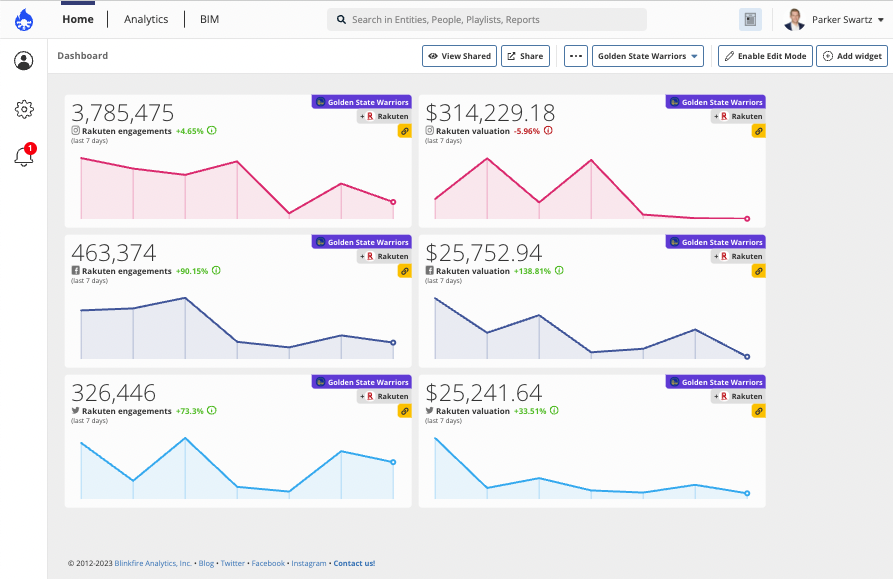Click Rakuten tag on 463,374 widget

[384, 256]
